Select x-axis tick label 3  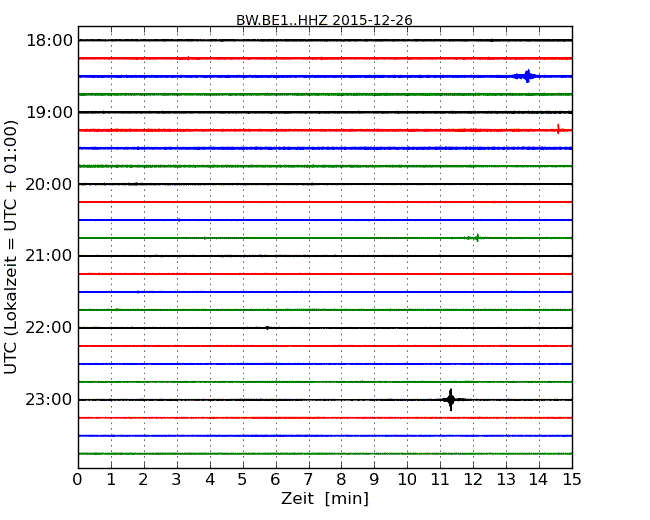(177, 479)
